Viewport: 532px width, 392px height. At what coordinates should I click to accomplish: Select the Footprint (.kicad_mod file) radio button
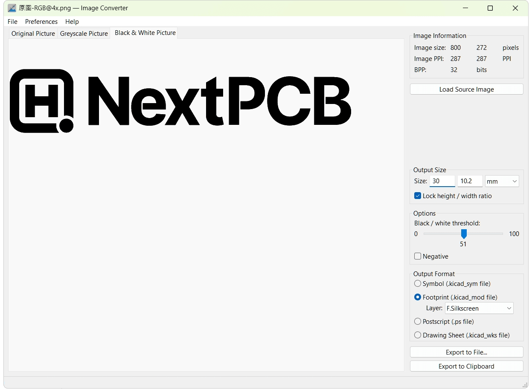tap(418, 297)
